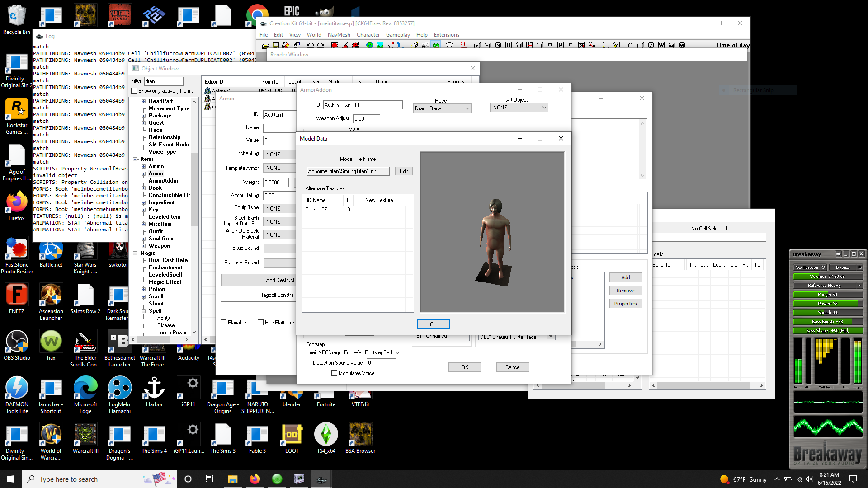The width and height of the screenshot is (868, 488).
Task: Check the Modulates Voice checkbox
Action: 335,373
